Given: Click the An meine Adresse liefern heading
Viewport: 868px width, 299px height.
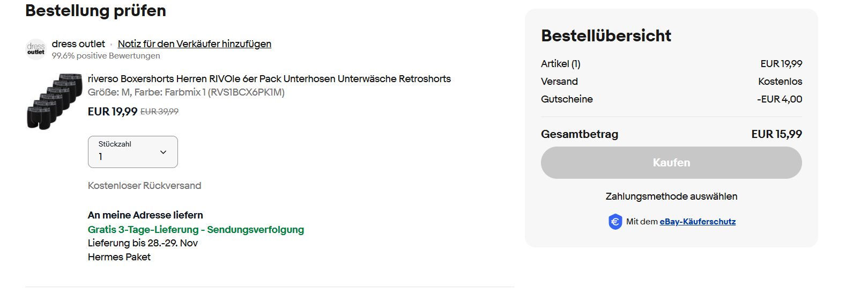Looking at the screenshot, I should (x=145, y=215).
